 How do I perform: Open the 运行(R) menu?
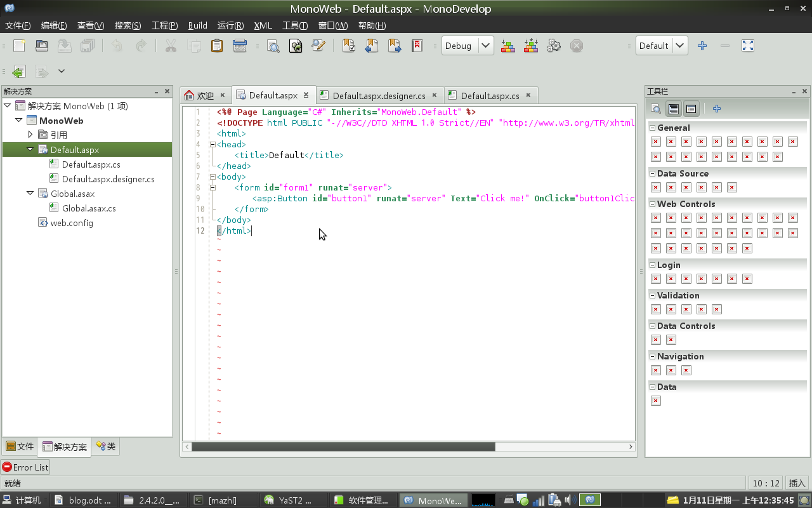pos(230,25)
